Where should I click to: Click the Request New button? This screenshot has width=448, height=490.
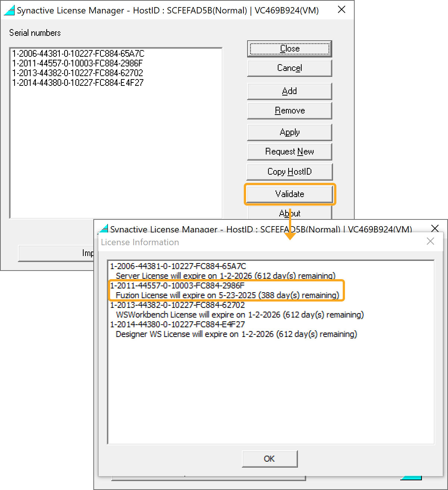[289, 152]
